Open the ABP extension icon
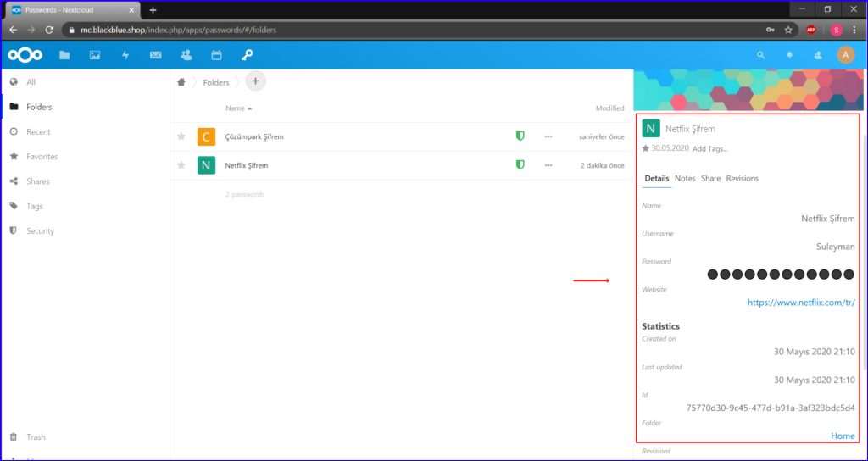Viewport: 868px width, 461px height. [x=811, y=30]
